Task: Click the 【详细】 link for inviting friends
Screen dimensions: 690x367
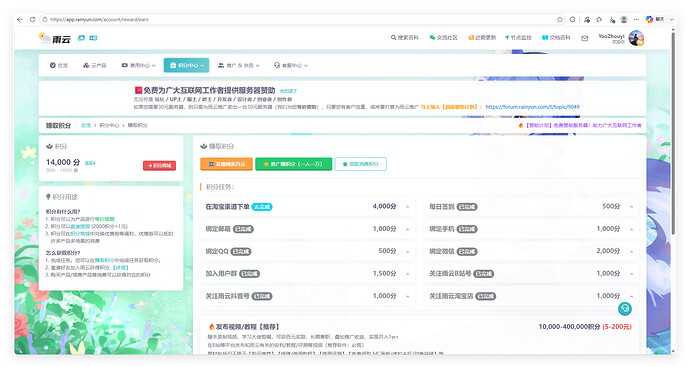Action: click(x=120, y=268)
